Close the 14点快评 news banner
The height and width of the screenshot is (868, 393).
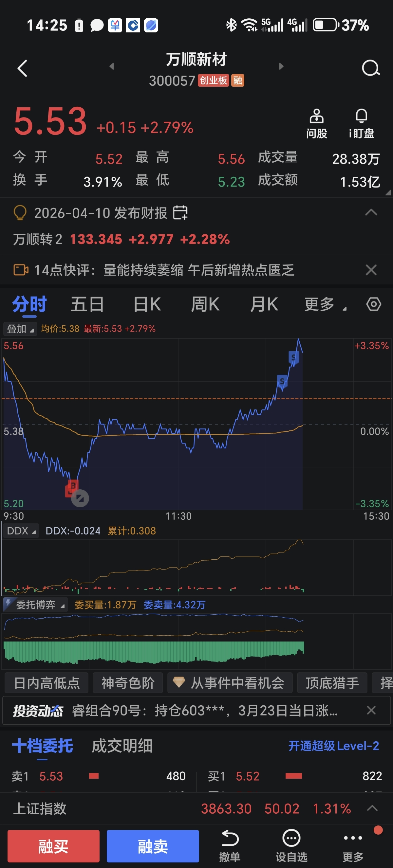click(x=371, y=270)
